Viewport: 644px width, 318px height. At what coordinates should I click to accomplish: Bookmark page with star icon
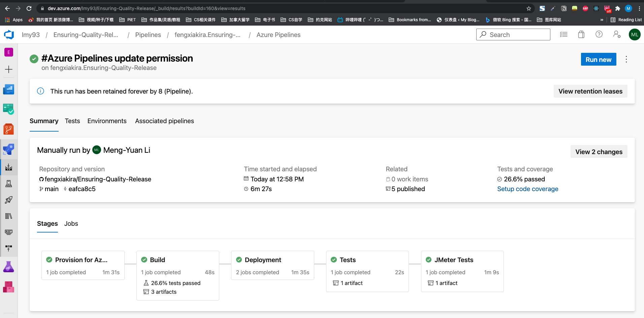coord(529,8)
